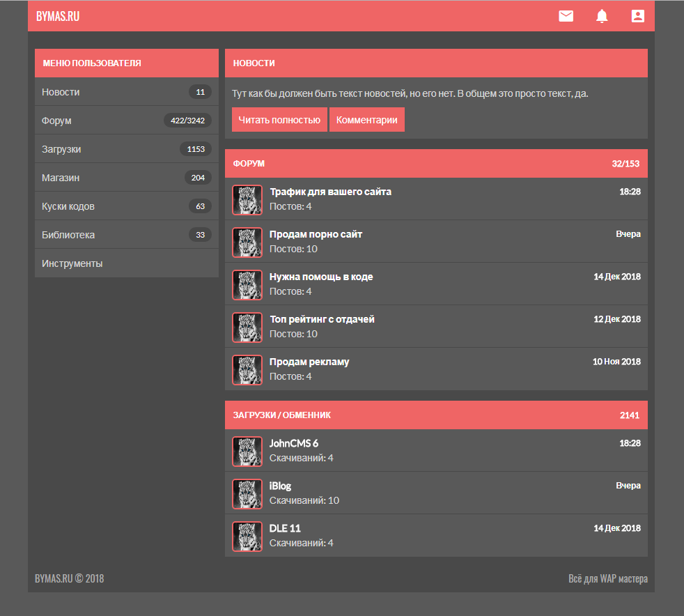The image size is (684, 616).
Task: Click avatar next to 'Продам рекламу'
Action: (247, 370)
